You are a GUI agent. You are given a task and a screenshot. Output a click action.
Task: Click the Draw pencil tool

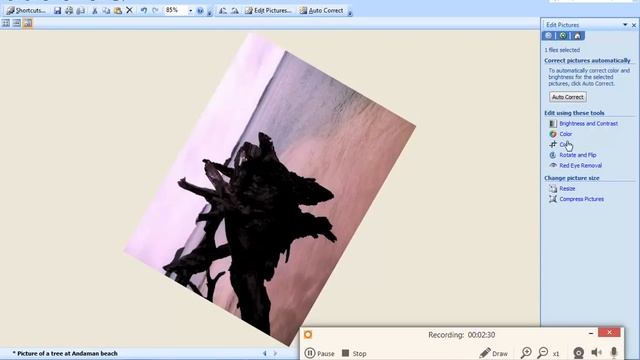tap(493, 353)
